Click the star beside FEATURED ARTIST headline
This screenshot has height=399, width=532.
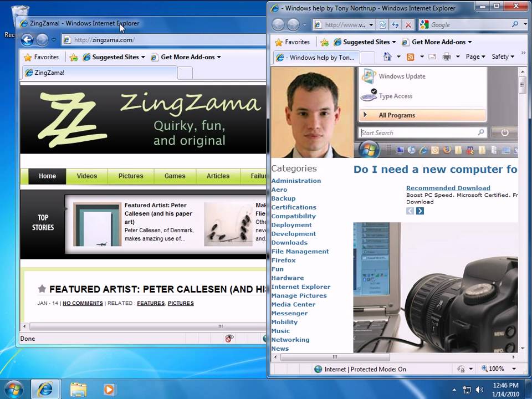42,289
